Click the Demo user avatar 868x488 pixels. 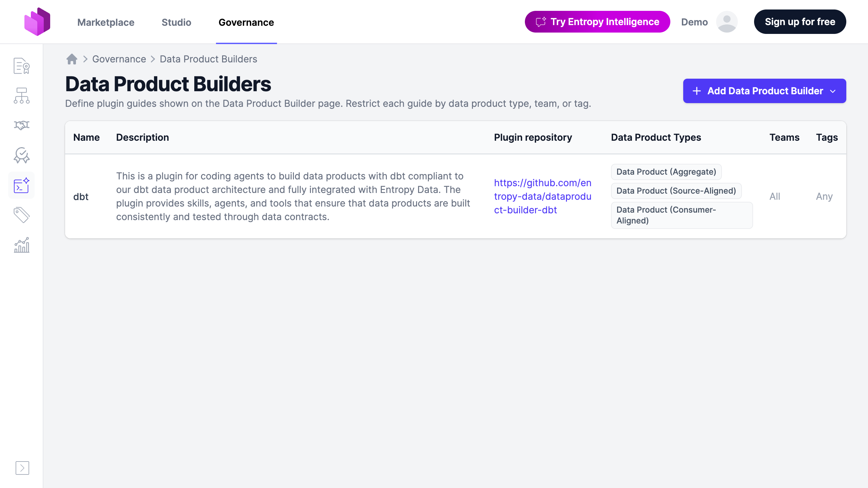pos(727,22)
